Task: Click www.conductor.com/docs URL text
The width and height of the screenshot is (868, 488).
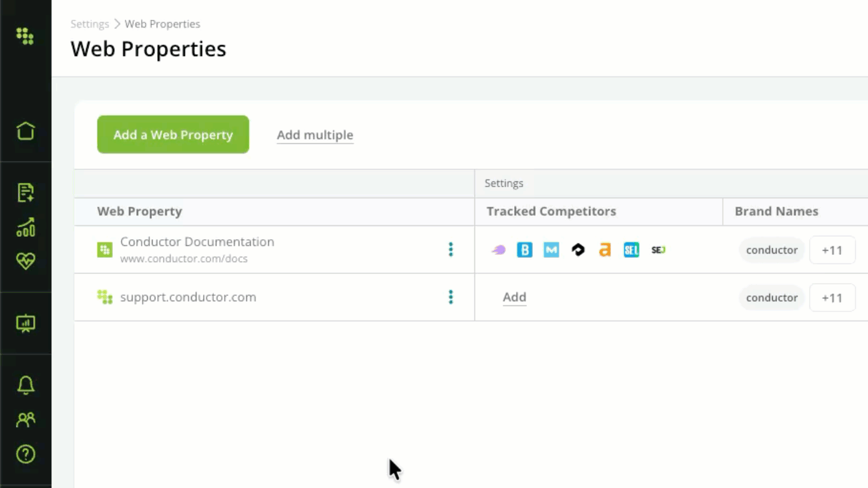Action: tap(184, 259)
